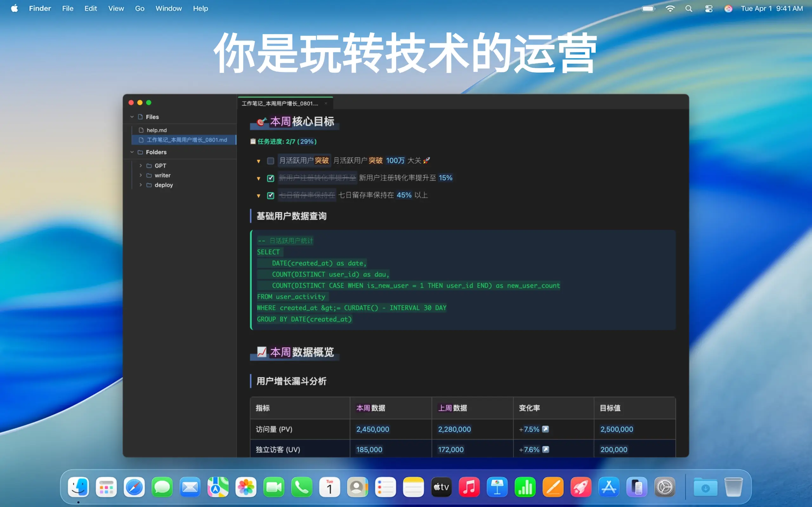812x507 pixels.
Task: Expand the GPT folder
Action: (141, 166)
